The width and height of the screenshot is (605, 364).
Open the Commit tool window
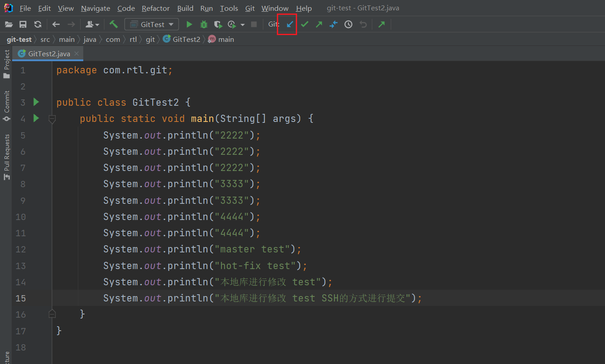point(6,106)
